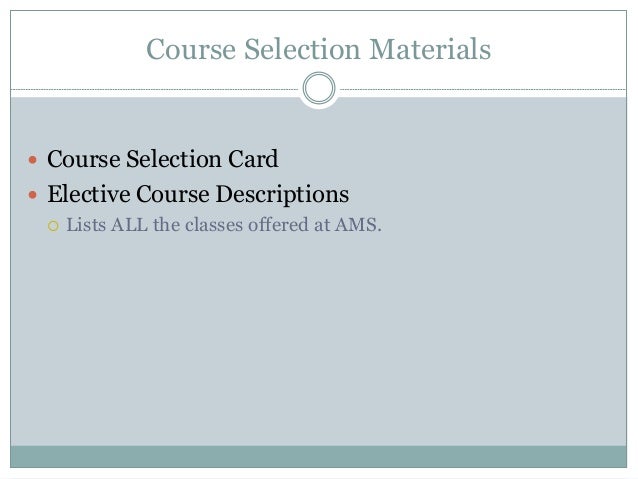Click the orange bullet beside Elective Course Descriptions
Viewport: 638px width, 479px height.
tap(33, 195)
